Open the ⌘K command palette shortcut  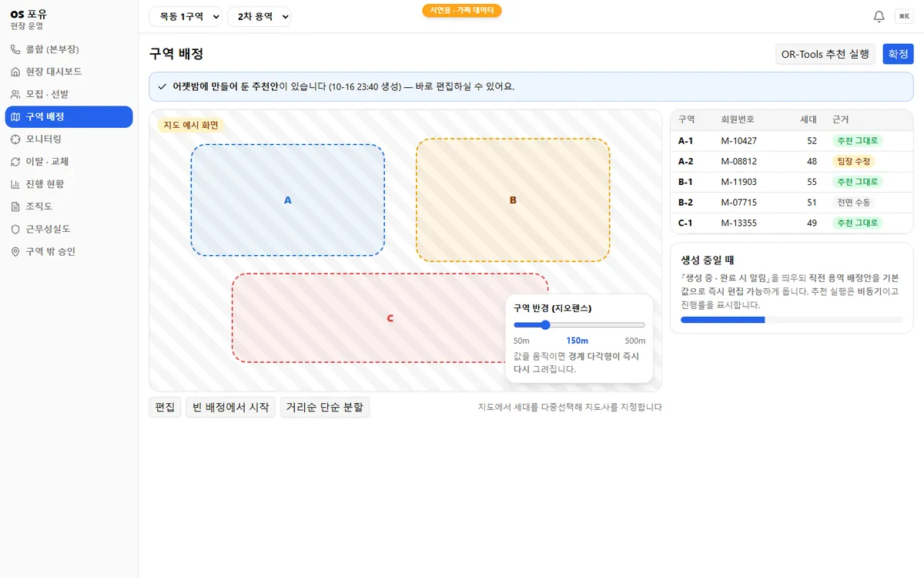point(903,17)
